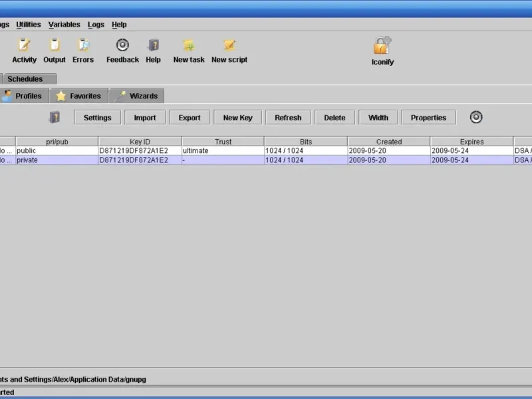Create a New script from toolbar
Screen dimensions: 532x399
point(229,45)
